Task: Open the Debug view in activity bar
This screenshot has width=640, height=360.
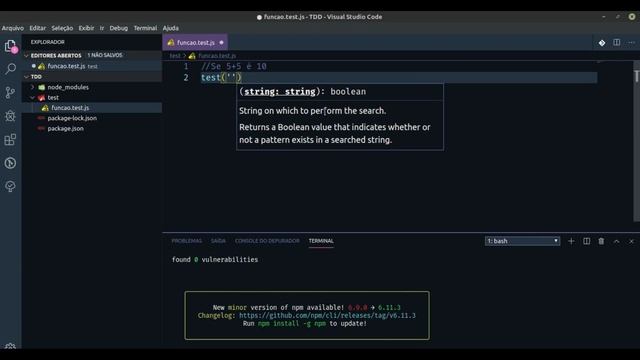Action: pyautogui.click(x=11, y=116)
